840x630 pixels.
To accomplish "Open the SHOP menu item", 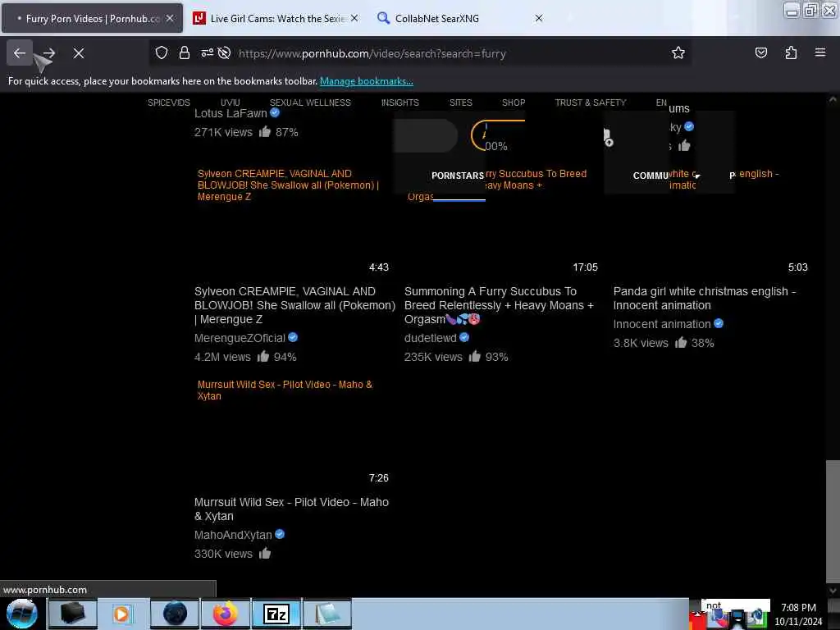I will 514,103.
